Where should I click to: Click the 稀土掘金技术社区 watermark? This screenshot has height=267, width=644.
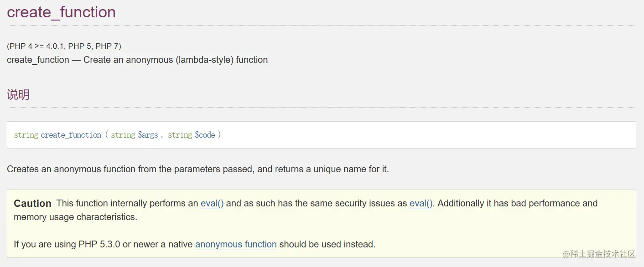click(599, 254)
